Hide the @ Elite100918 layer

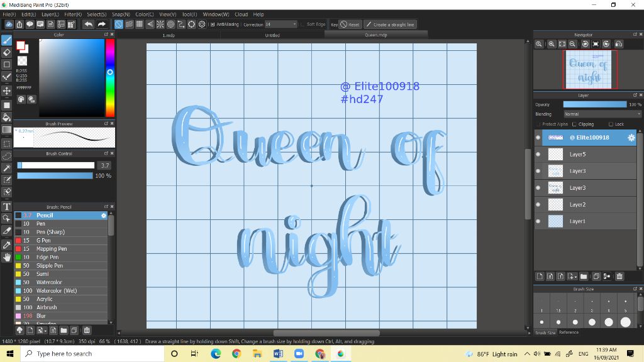(538, 138)
